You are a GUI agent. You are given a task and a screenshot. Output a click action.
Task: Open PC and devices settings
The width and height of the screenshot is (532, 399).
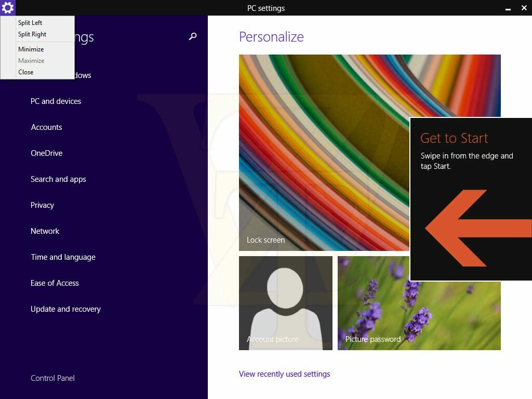coord(56,101)
